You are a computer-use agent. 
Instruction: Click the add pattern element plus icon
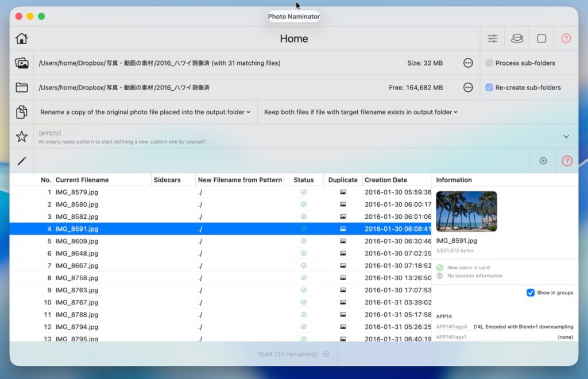(543, 161)
